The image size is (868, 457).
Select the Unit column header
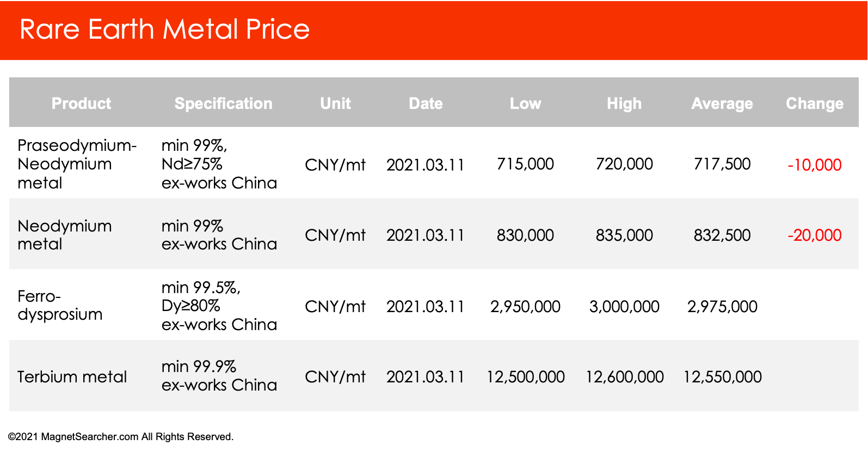[335, 103]
